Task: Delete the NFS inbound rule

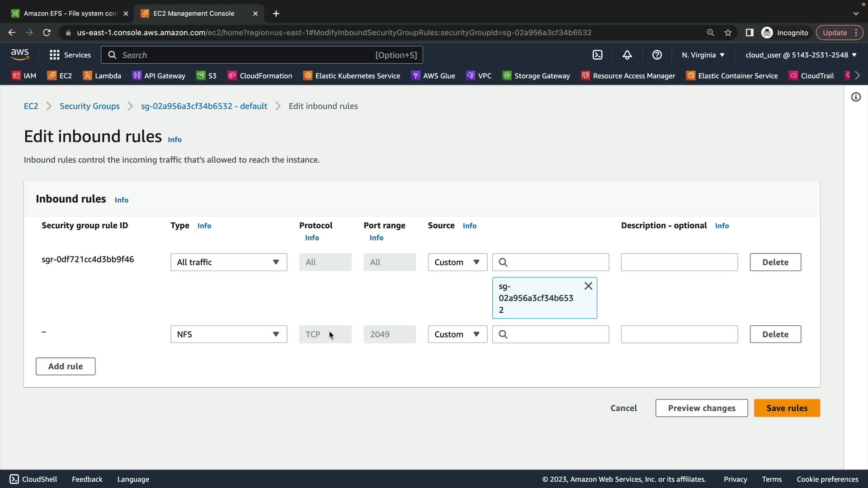Action: [775, 334]
